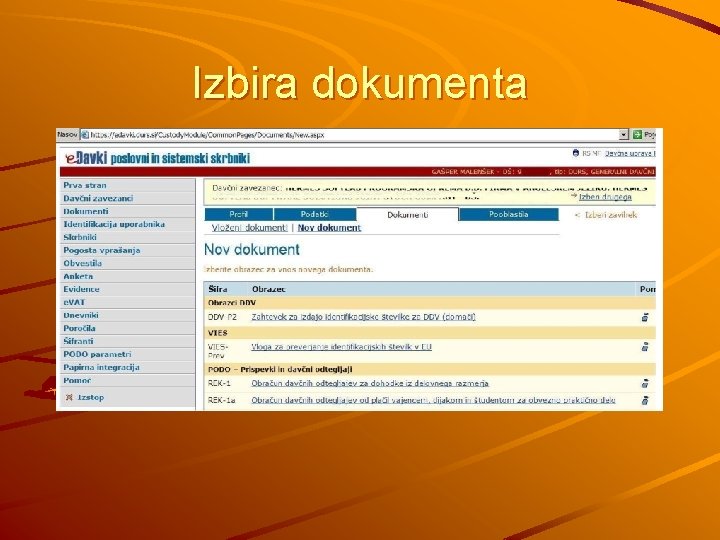Click the REK-1a code cell
This screenshot has height=540, width=720.
pyautogui.click(x=221, y=400)
